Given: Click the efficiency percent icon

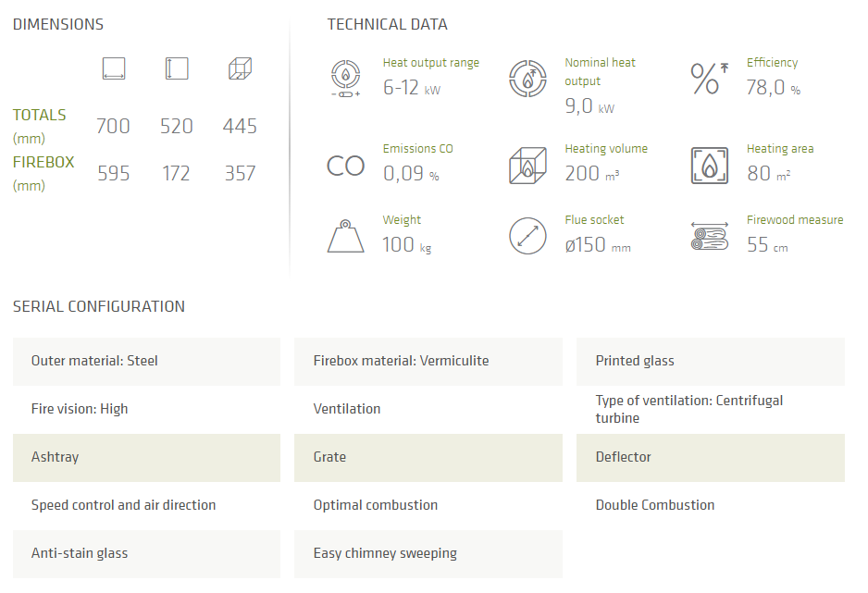Looking at the screenshot, I should click(709, 78).
